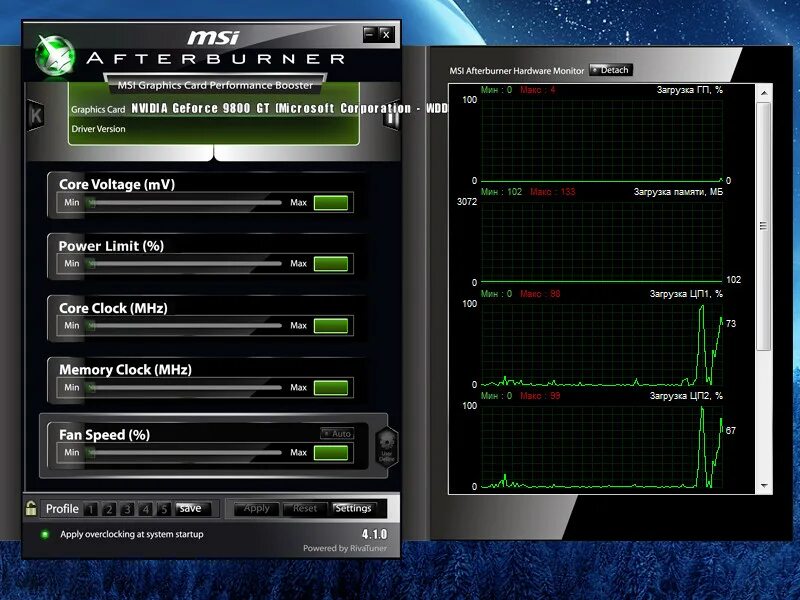Click the Core Voltage value field

click(331, 203)
